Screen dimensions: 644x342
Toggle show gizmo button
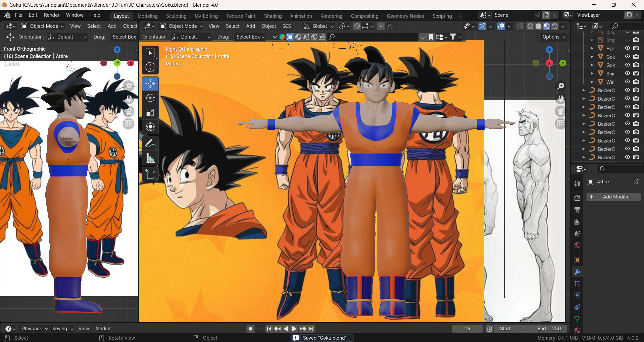(482, 26)
